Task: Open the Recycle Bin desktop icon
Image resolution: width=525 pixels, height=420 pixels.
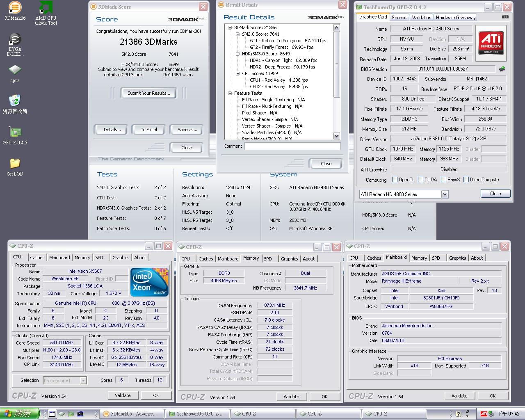Action: pyautogui.click(x=15, y=104)
